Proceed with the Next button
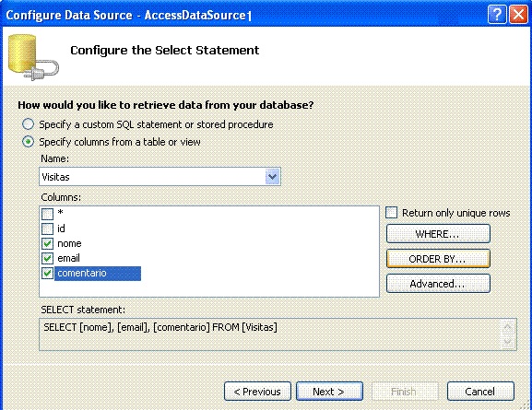Viewport: 532px width, 410px height. point(329,392)
